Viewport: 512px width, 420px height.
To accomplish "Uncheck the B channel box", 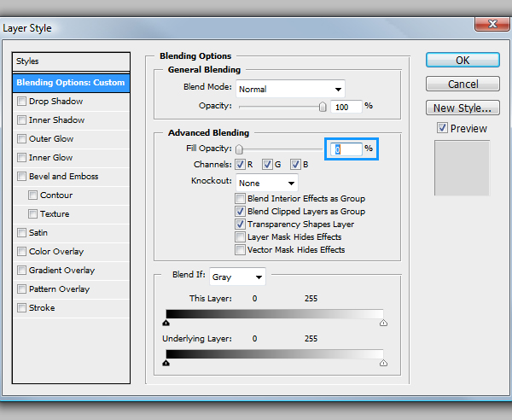I will pyautogui.click(x=295, y=164).
